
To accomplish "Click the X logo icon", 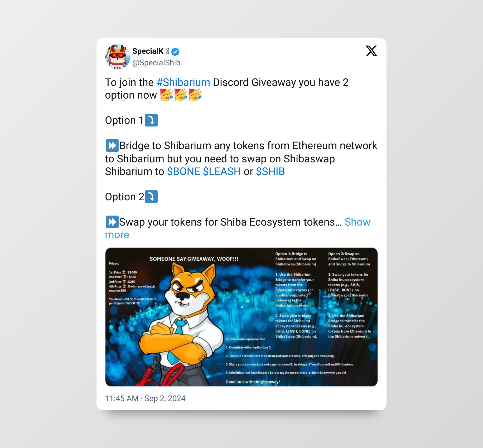I will click(371, 51).
